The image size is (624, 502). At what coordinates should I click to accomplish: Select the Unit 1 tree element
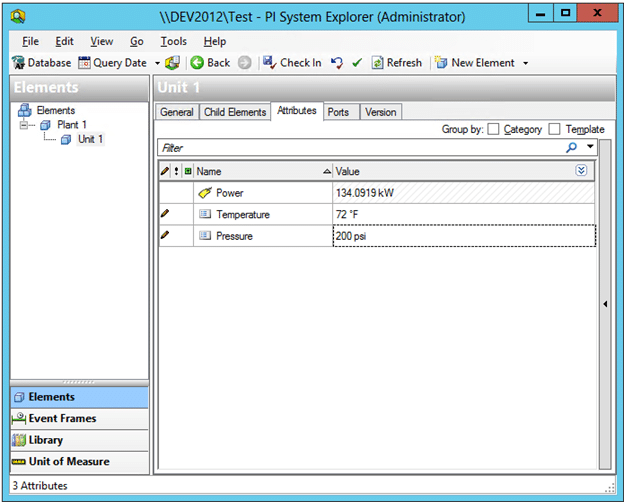coord(89,139)
